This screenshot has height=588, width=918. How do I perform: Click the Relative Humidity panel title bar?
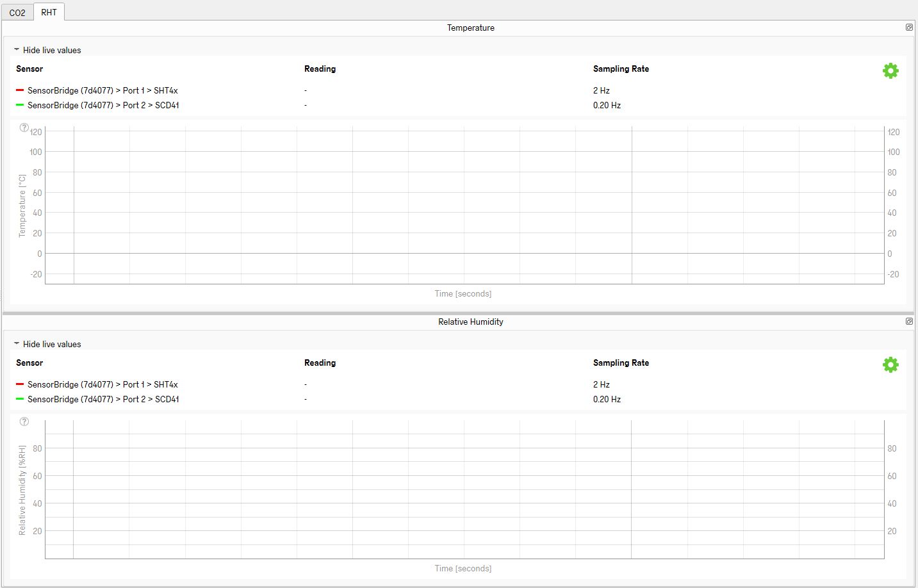(470, 322)
